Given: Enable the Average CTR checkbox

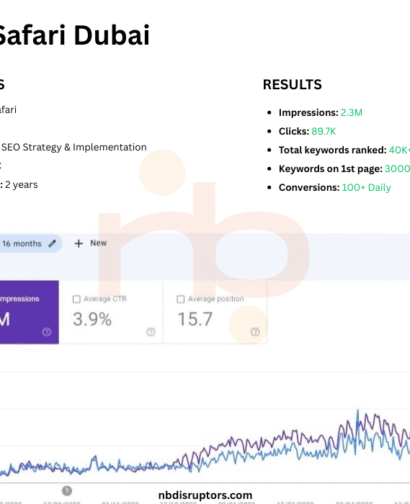Looking at the screenshot, I should click(76, 299).
